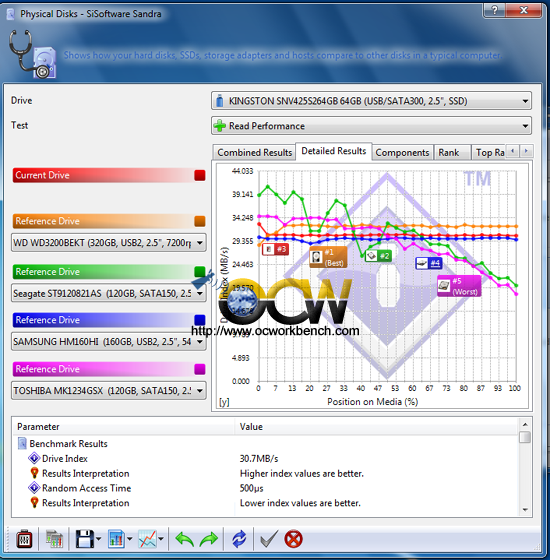550x560 pixels.
Task: Click the tab scroll right arrow
Action: [526, 151]
